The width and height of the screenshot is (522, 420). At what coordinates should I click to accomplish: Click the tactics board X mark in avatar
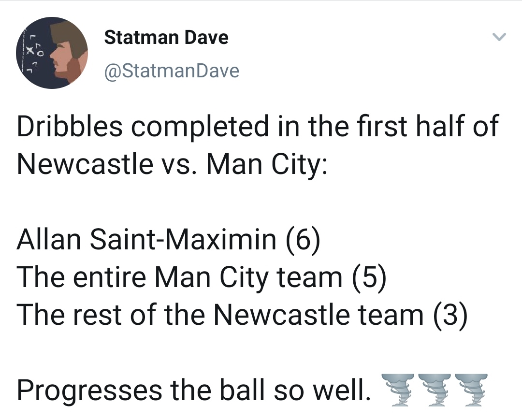(31, 51)
